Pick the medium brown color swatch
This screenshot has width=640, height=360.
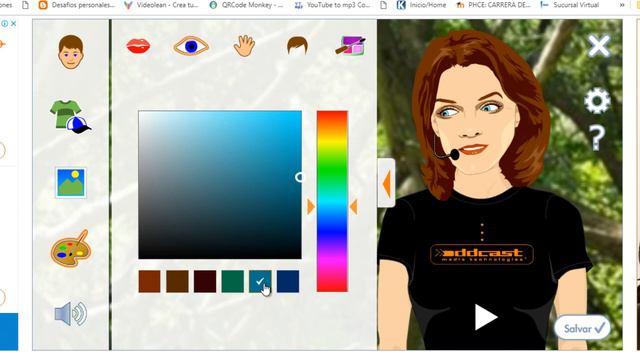[177, 281]
